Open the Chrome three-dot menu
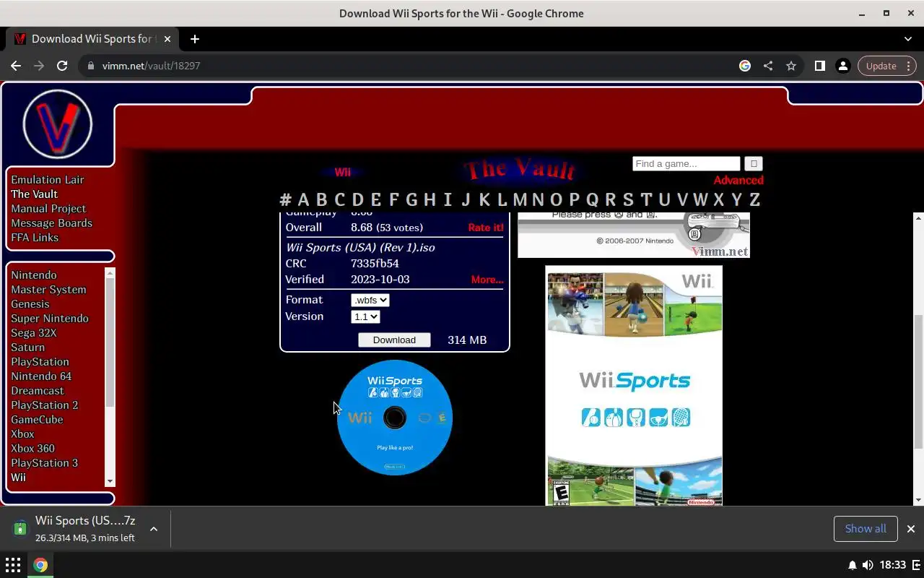924x578 pixels. pyautogui.click(x=909, y=66)
